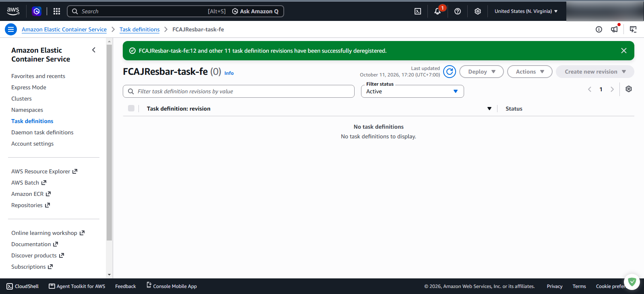Click Ask Amazon Q button
Image resolution: width=644 pixels, height=294 pixels.
point(255,11)
